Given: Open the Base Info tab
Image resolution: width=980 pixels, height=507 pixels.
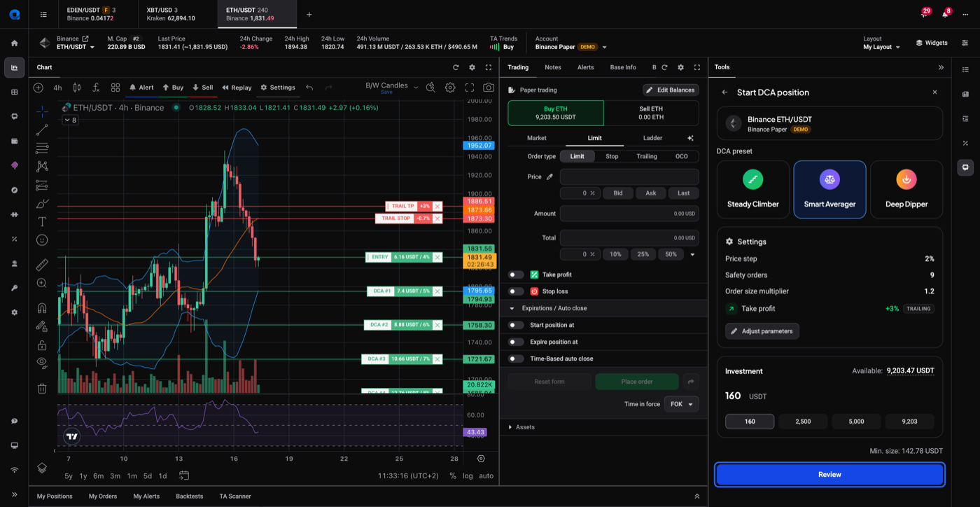Looking at the screenshot, I should pos(623,67).
